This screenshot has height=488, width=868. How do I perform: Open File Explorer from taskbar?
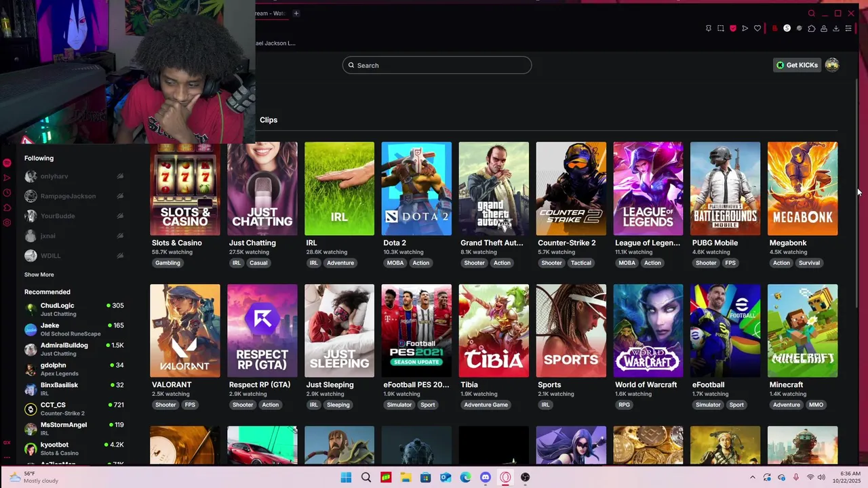(x=406, y=477)
